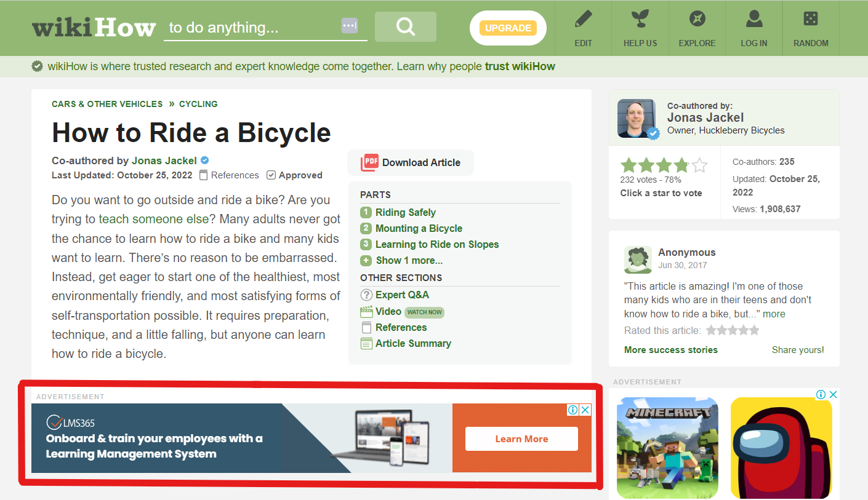Open the Help Us sprout menu

pos(640,29)
